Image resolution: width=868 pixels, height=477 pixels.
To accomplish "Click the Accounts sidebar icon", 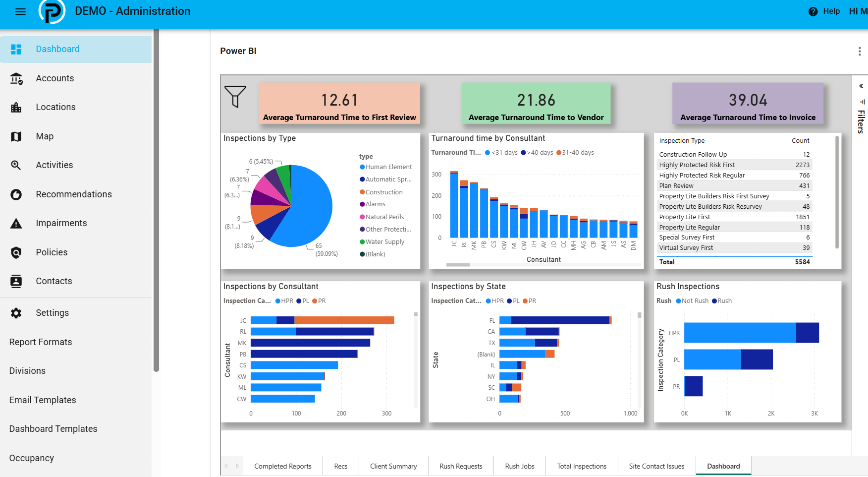I will pyautogui.click(x=16, y=78).
